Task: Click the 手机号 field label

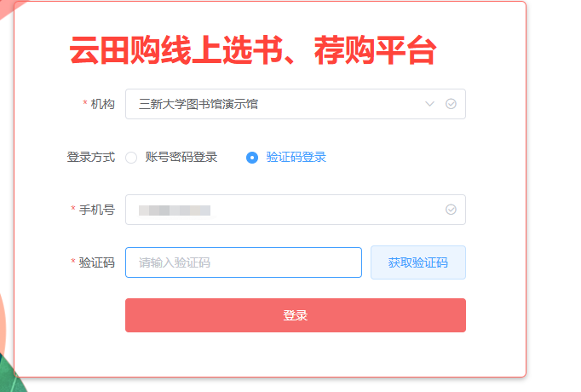Action: pos(97,210)
